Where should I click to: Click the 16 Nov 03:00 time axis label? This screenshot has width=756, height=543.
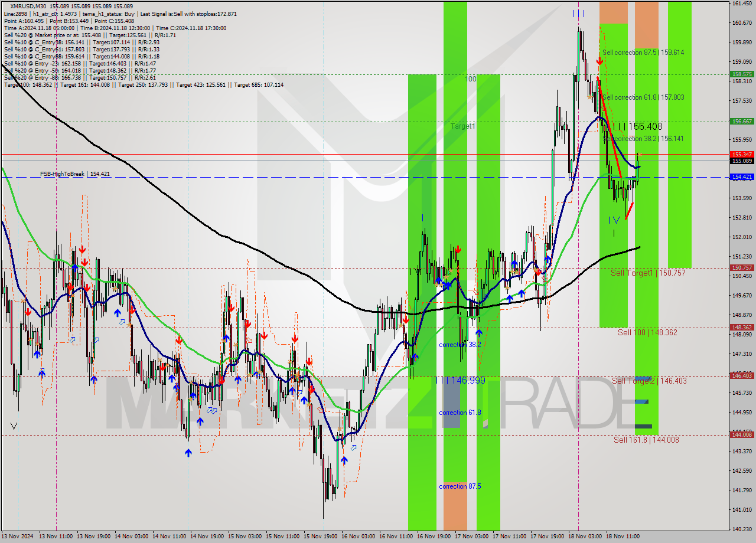pyautogui.click(x=359, y=537)
